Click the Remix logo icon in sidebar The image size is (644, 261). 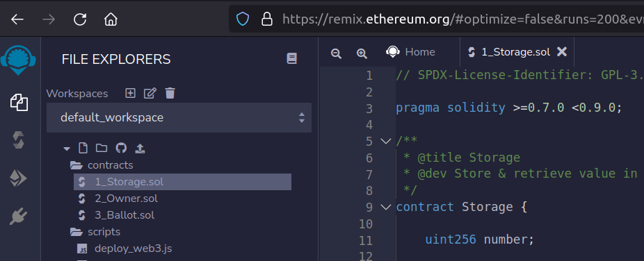pos(18,60)
